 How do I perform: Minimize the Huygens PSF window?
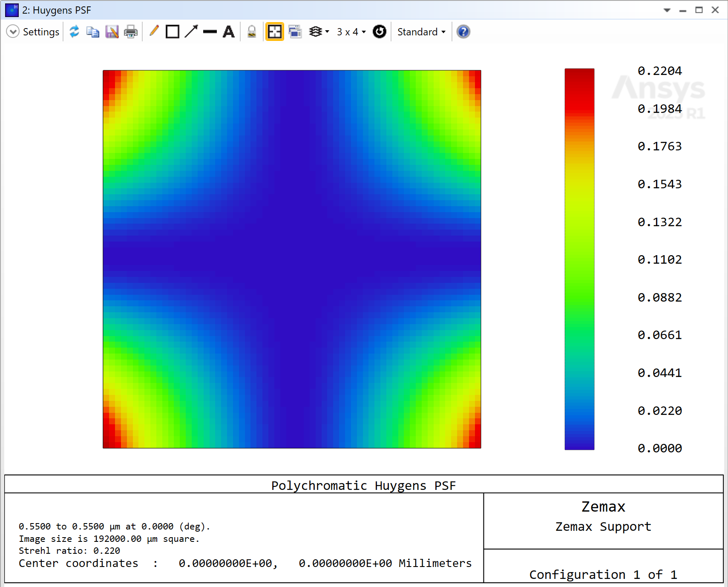pos(683,10)
